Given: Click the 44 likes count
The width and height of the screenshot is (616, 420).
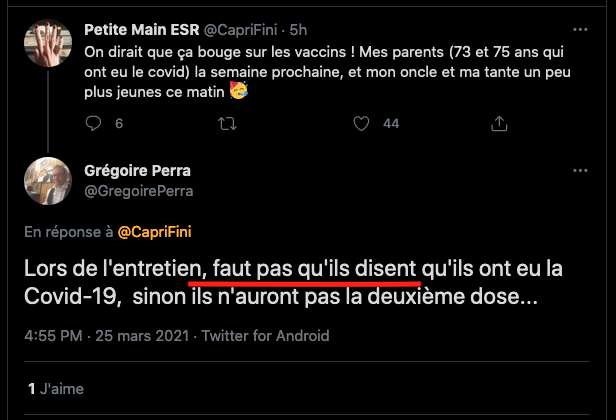Looking at the screenshot, I should tap(391, 123).
